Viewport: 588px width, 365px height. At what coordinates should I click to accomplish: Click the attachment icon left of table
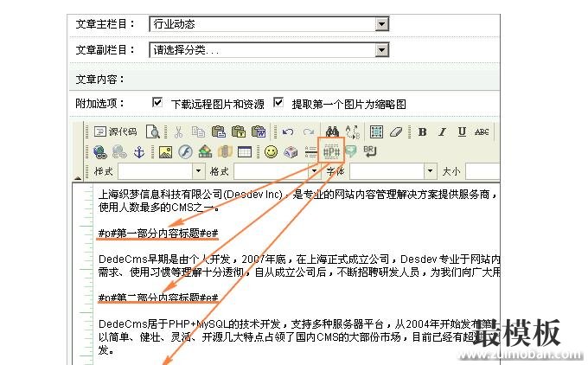click(225, 152)
